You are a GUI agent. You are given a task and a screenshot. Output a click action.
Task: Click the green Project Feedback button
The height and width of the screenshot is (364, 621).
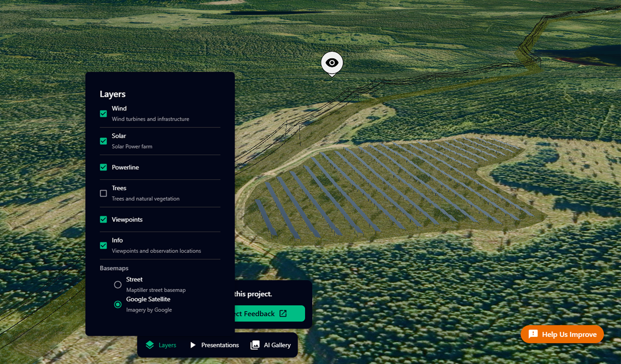[x=269, y=314]
